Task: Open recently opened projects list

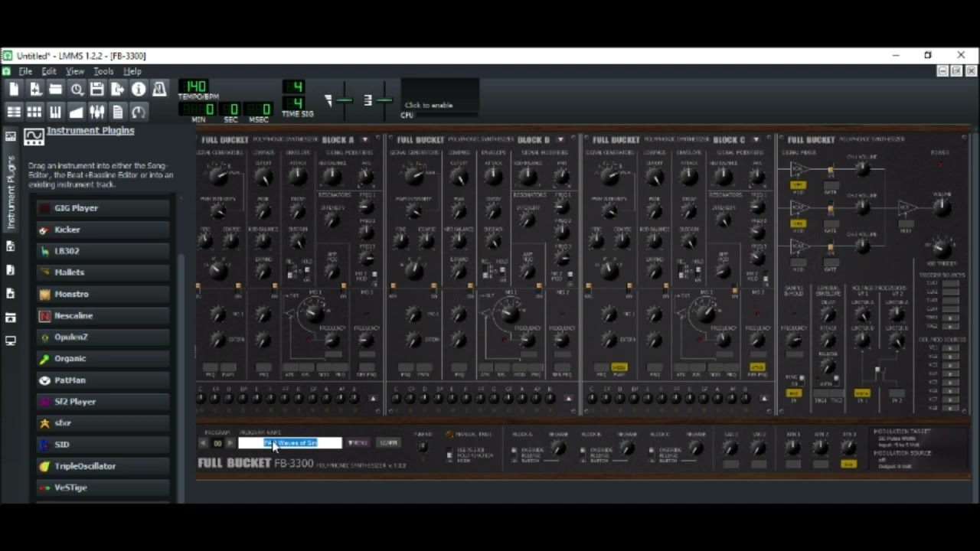Action: 77,90
